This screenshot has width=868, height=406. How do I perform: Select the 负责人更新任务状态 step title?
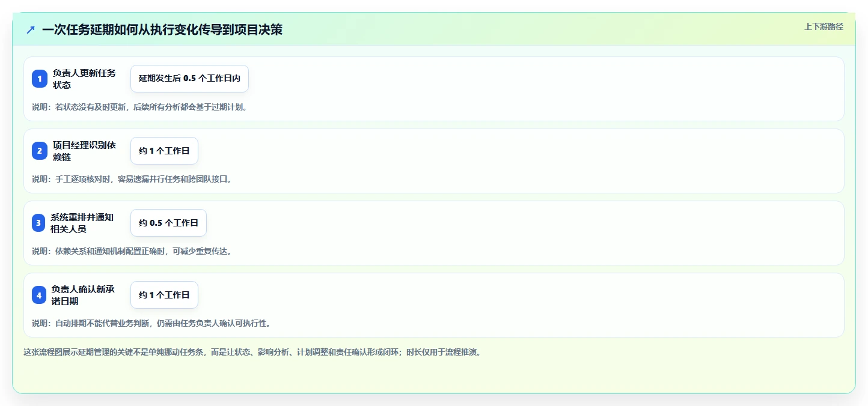(x=84, y=79)
